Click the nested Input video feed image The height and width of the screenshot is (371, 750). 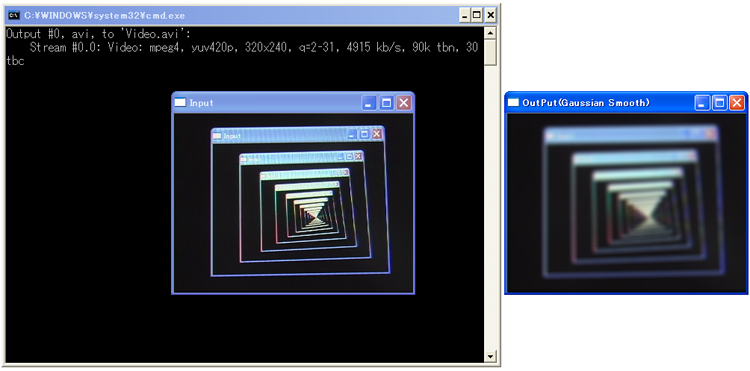coord(293,203)
